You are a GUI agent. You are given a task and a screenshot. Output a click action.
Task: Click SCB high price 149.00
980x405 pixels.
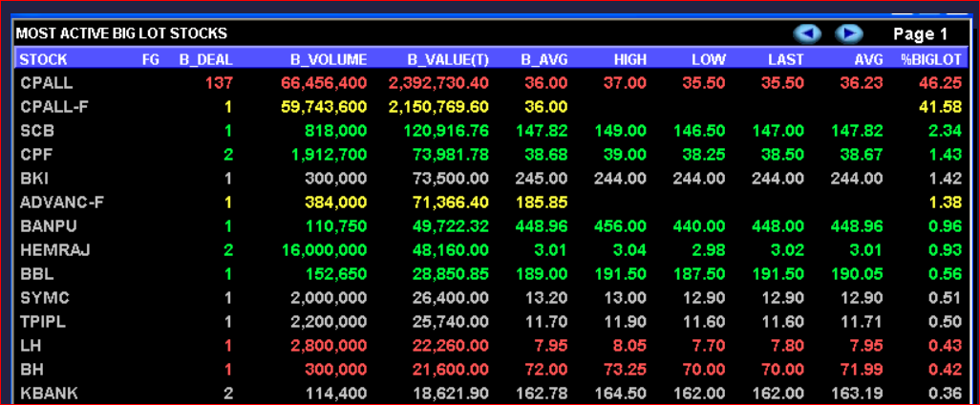pyautogui.click(x=621, y=131)
